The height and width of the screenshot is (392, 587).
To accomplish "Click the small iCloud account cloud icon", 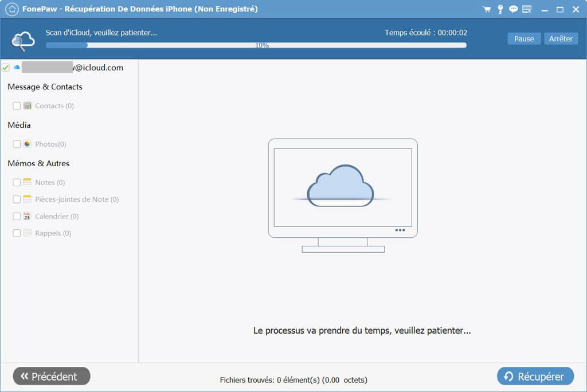I will pos(17,68).
